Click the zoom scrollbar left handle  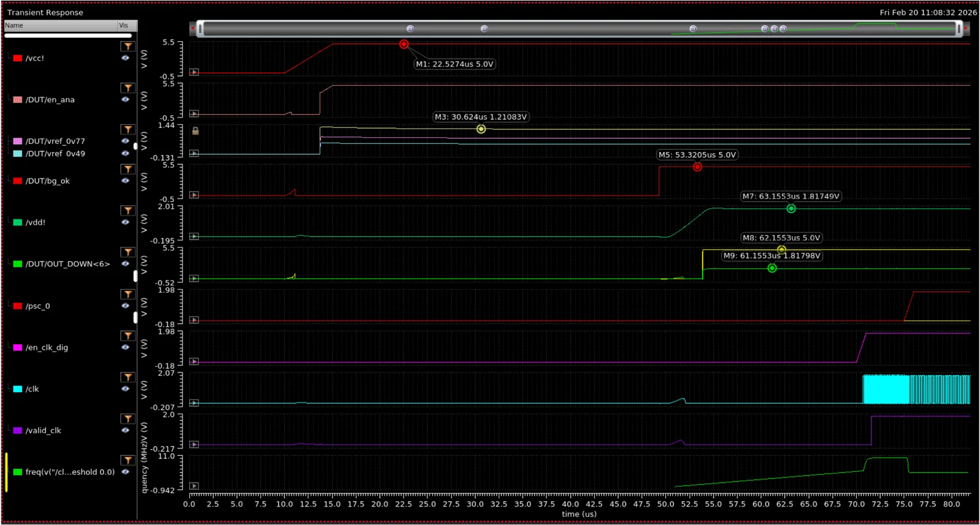point(200,29)
